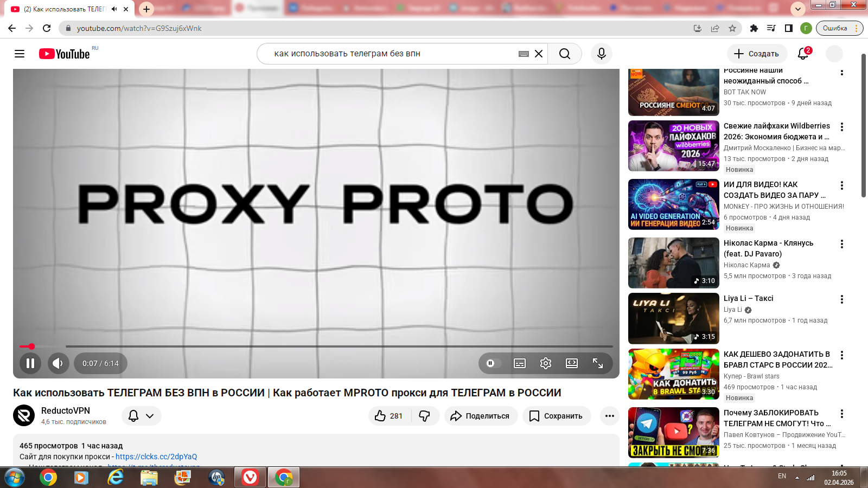Open more actions menu under video
Screen dimensions: 868x488
pos(610,416)
